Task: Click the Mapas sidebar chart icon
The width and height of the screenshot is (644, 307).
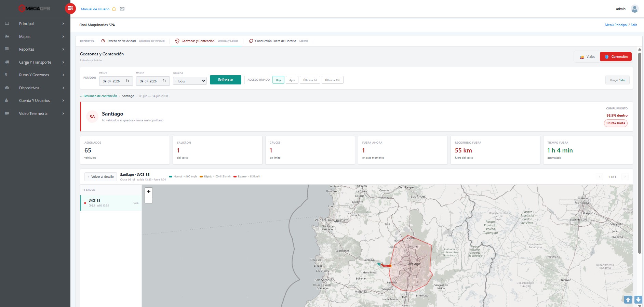Action: pos(7,36)
